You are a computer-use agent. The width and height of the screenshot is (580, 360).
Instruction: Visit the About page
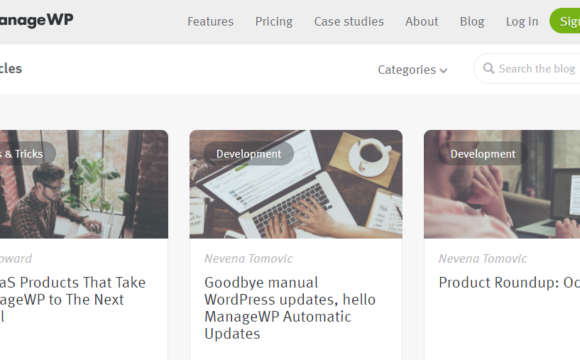tap(421, 21)
